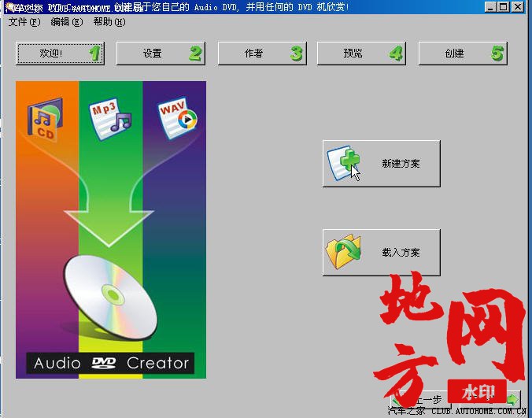
Task: Click the 新建方案 button
Action: [382, 164]
